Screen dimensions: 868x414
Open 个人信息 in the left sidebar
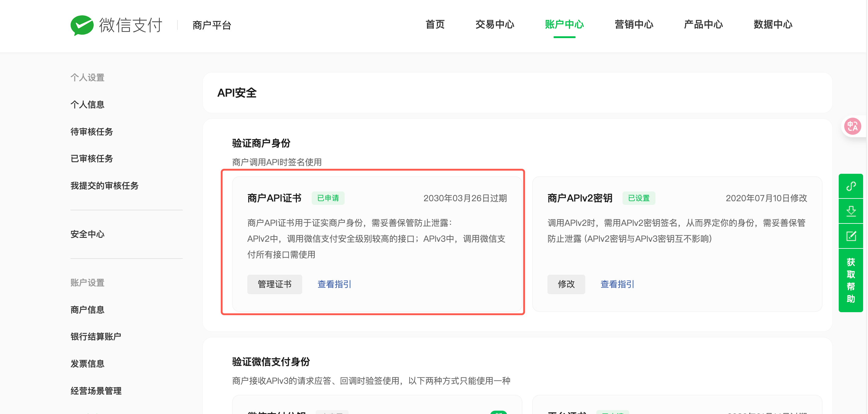[87, 105]
